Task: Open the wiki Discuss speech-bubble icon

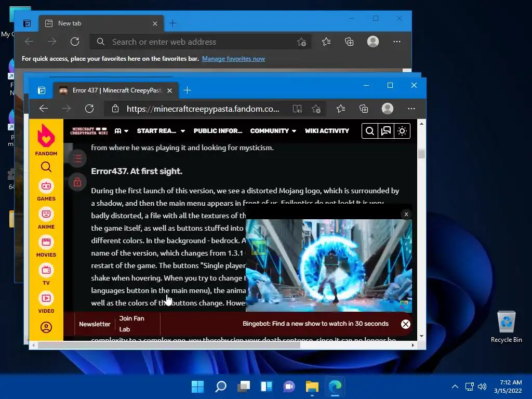Action: point(386,131)
